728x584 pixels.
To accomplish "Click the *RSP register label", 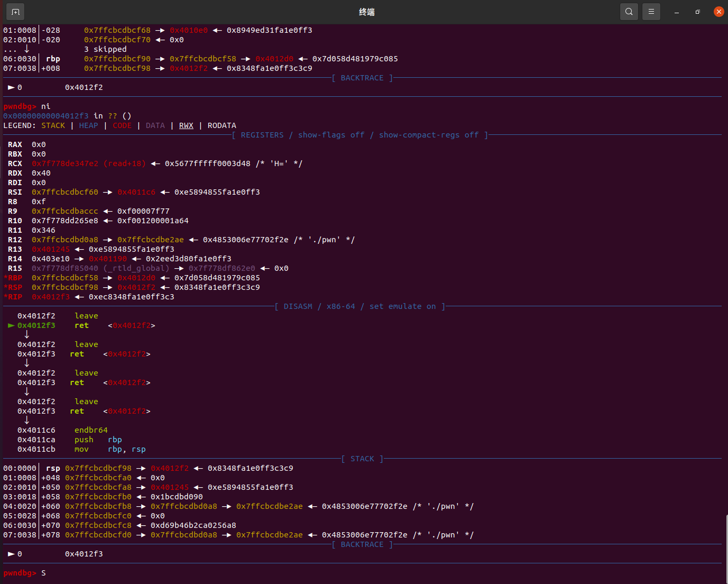I will [13, 287].
